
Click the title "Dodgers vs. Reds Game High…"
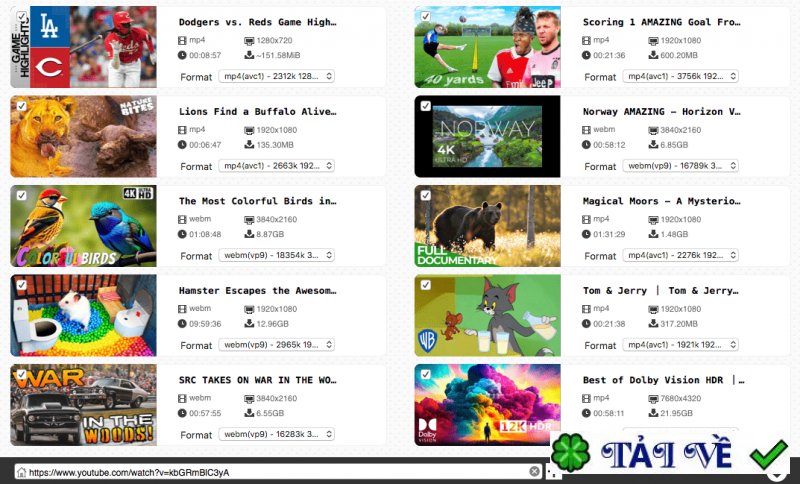point(258,22)
